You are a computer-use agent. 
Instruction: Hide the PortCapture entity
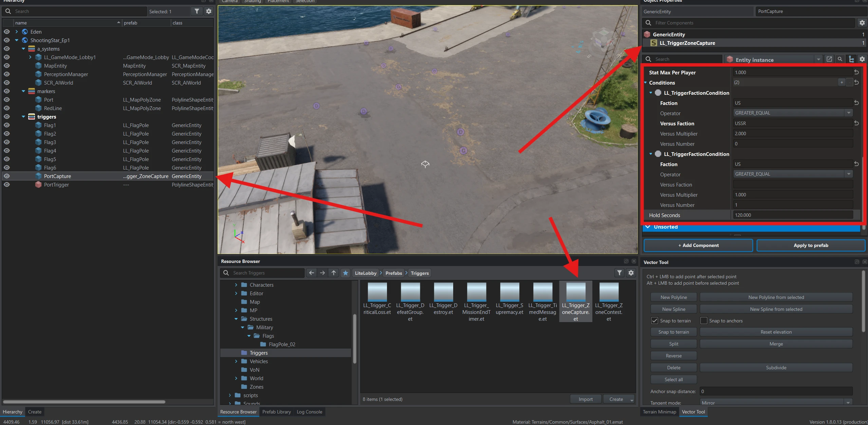6,176
